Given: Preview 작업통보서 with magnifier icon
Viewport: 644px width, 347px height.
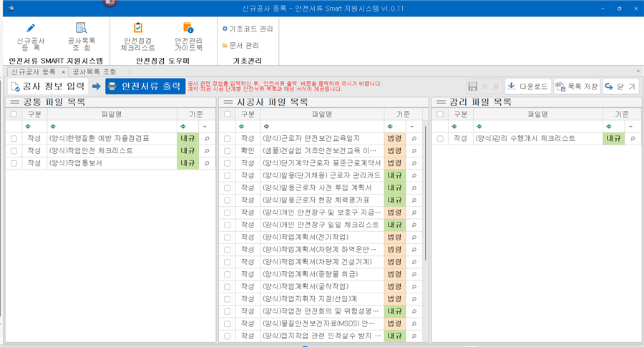Looking at the screenshot, I should point(207,163).
